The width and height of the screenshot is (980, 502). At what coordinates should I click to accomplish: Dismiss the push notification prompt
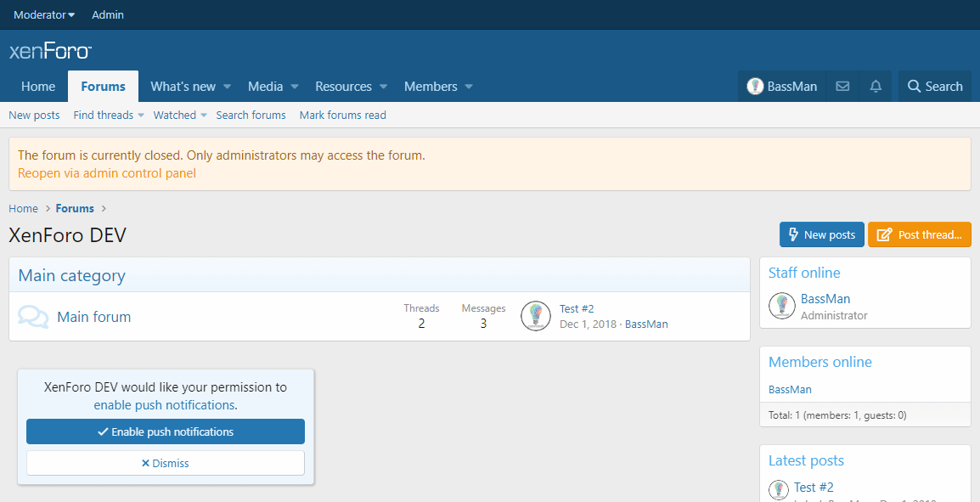(166, 463)
